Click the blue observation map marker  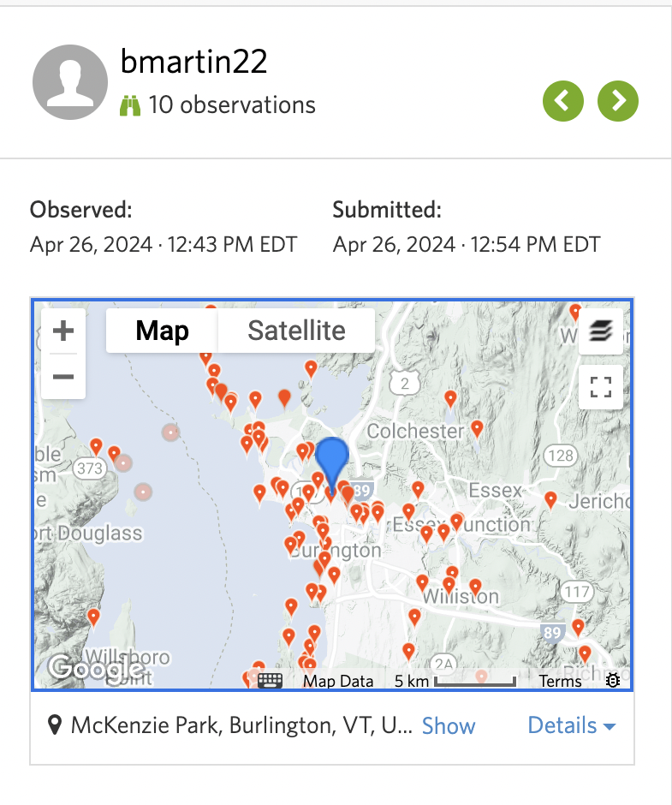[x=332, y=459]
